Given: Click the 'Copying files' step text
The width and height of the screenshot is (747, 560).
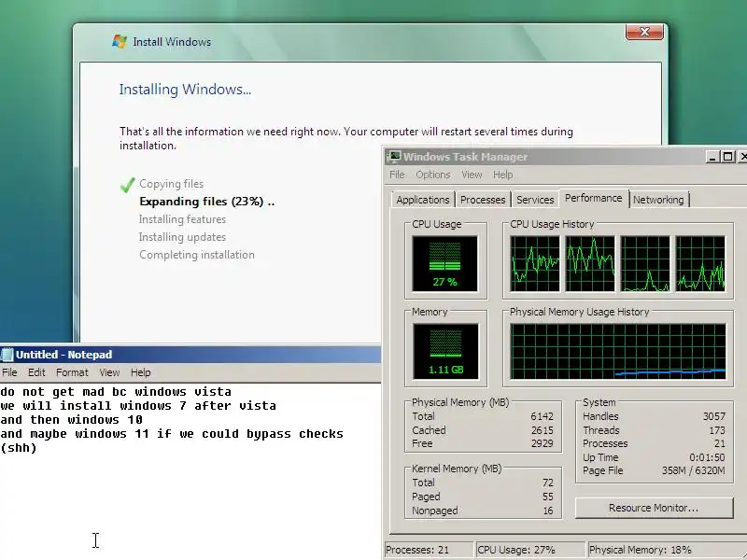Looking at the screenshot, I should [171, 184].
